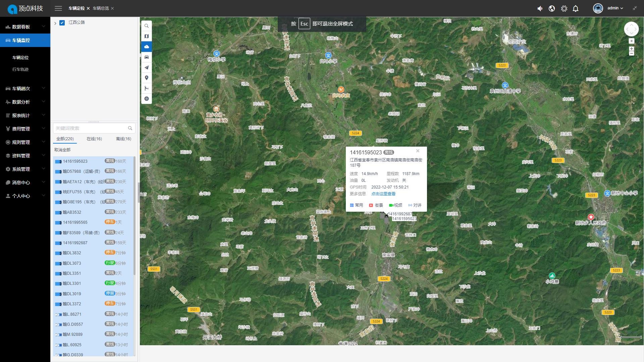The height and width of the screenshot is (362, 644).
Task: Exit fullscreen with the shrink arrows icon
Action: pyautogui.click(x=635, y=8)
